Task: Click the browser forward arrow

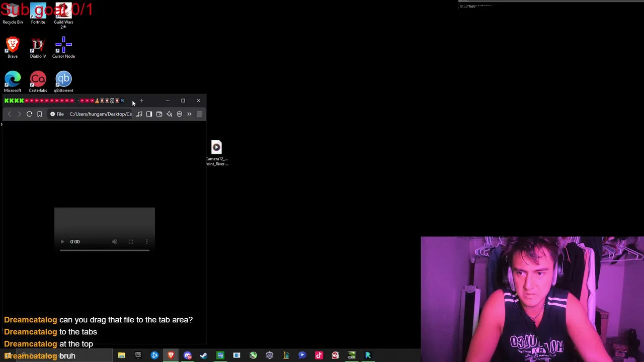Action: click(x=19, y=114)
